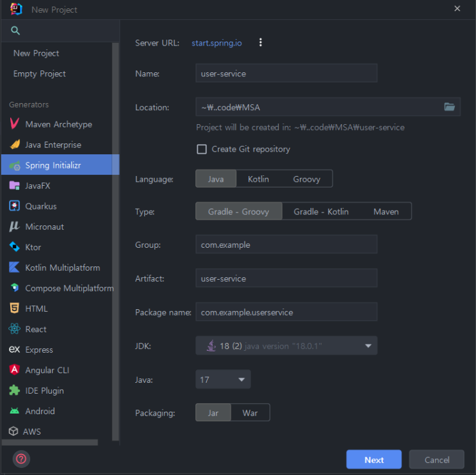Choose the Micronaut mu icon

(14, 226)
